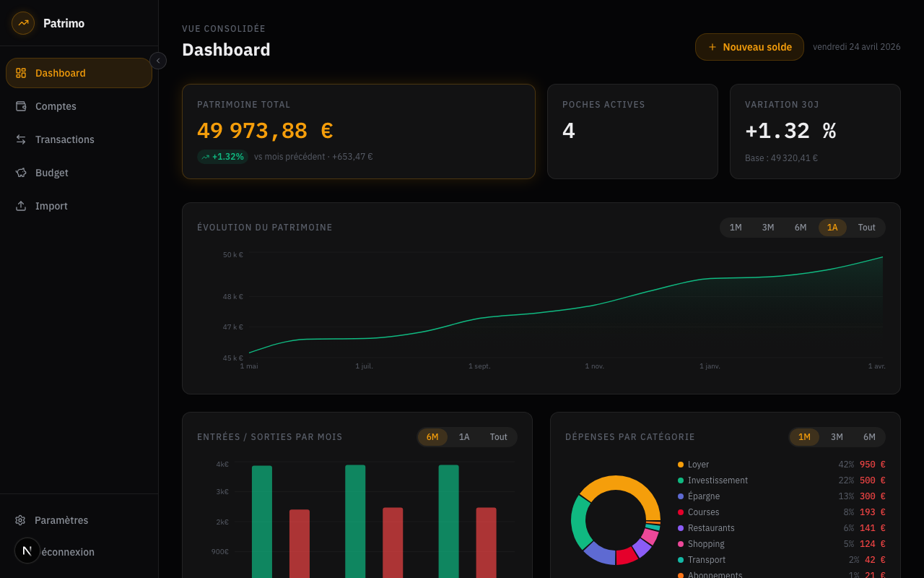Click the Comptes wallet icon
This screenshot has width=924, height=578.
coord(21,106)
